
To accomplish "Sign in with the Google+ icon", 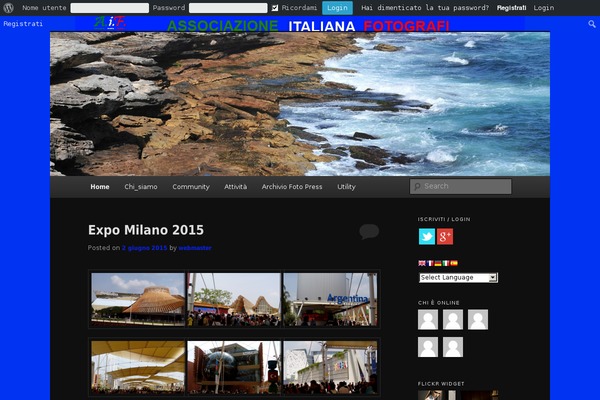I will [x=445, y=237].
